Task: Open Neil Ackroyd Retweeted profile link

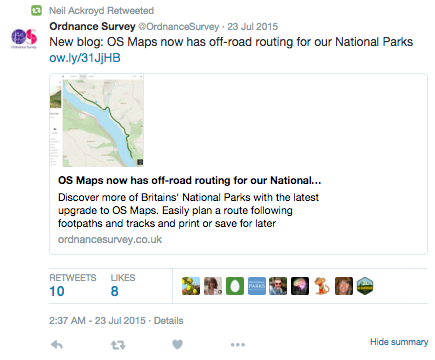Action: pos(101,11)
